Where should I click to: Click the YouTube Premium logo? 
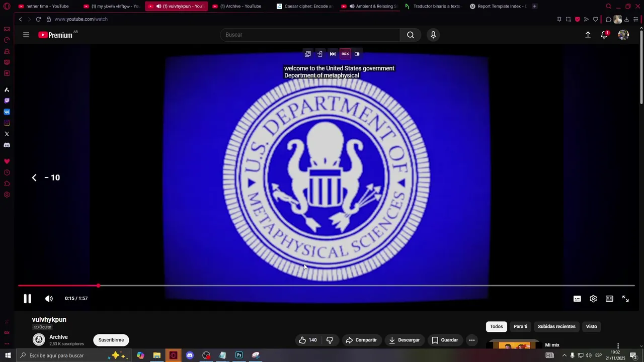pos(57,35)
